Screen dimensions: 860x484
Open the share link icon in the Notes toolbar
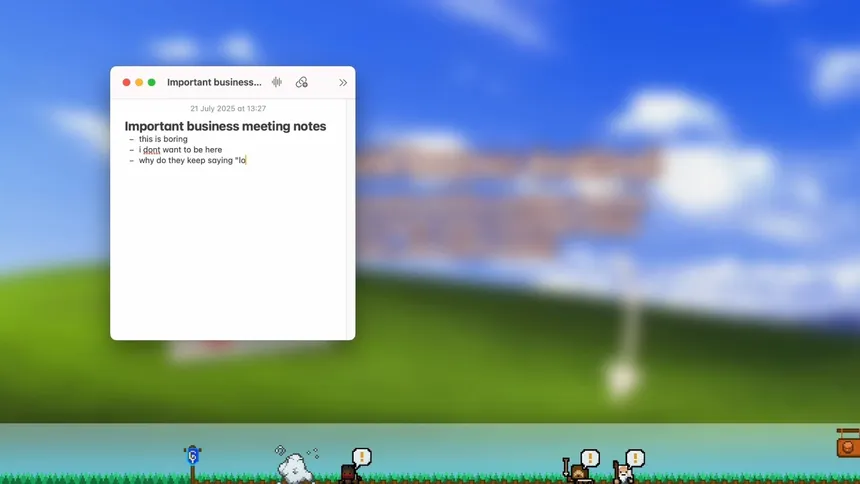click(302, 82)
